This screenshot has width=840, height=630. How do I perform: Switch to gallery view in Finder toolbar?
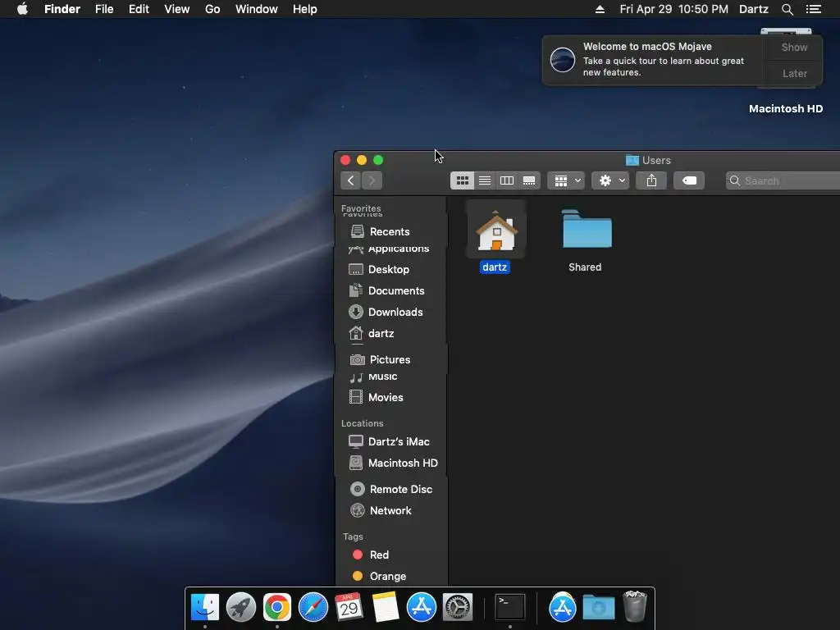coord(529,180)
